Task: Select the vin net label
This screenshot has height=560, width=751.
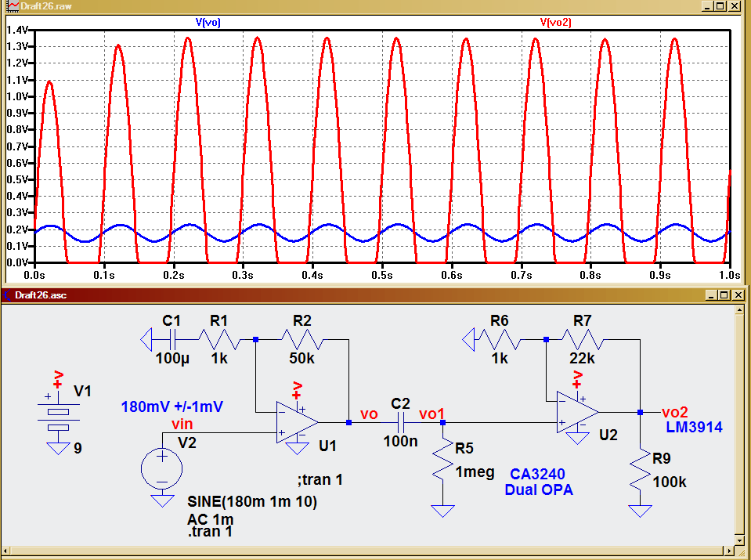Action: click(182, 424)
